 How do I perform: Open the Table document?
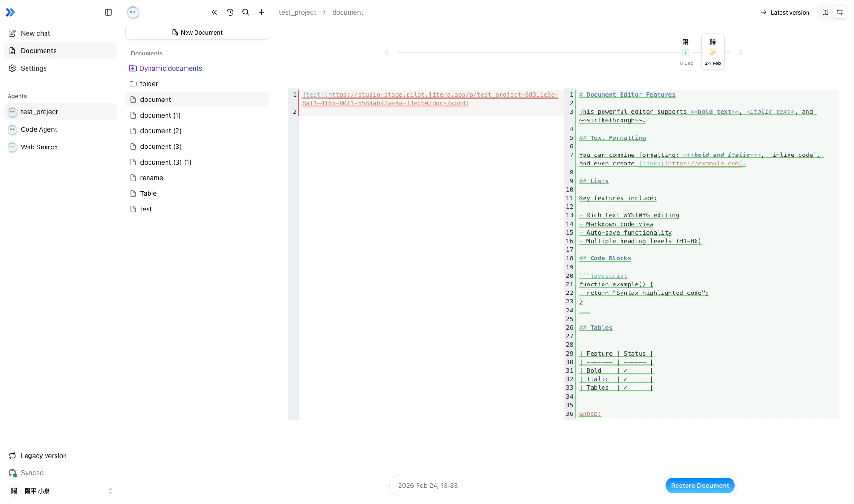[197, 193]
